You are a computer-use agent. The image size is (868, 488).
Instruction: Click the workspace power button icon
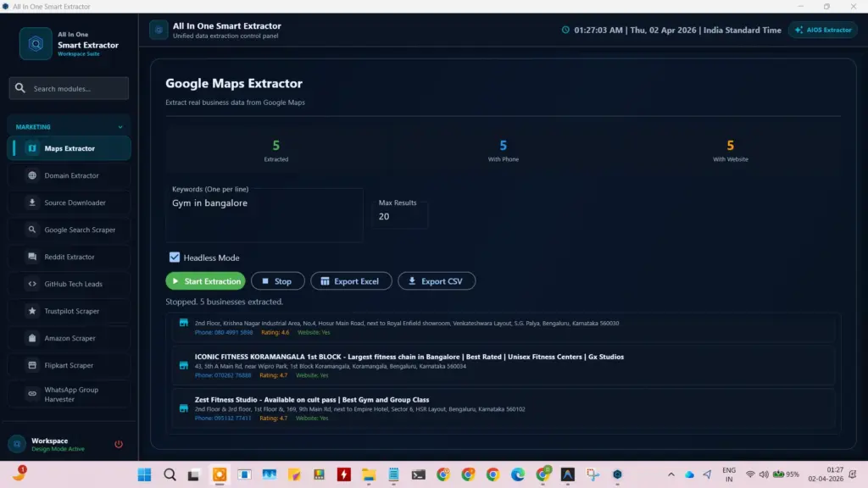[119, 444]
